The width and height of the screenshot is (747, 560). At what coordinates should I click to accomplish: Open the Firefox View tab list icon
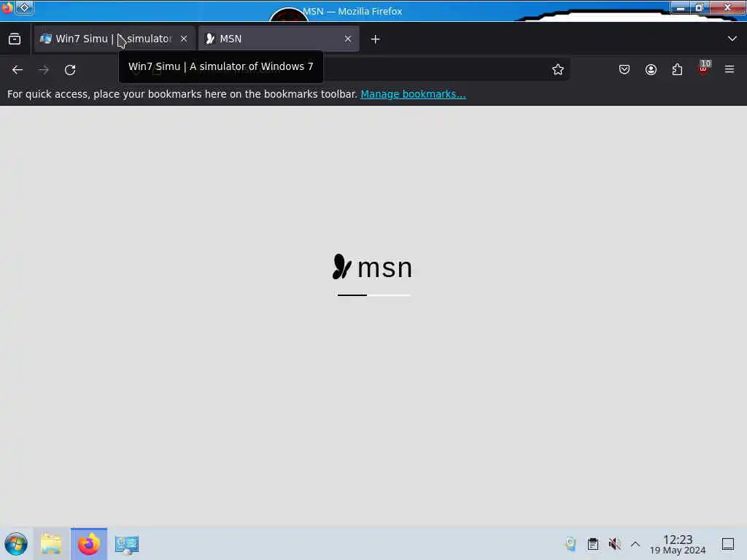pyautogui.click(x=15, y=39)
